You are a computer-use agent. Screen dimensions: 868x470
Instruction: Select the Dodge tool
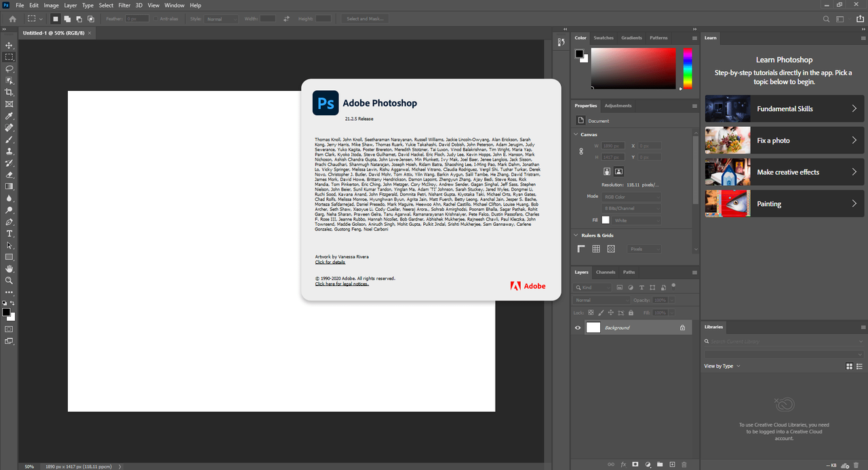point(9,210)
